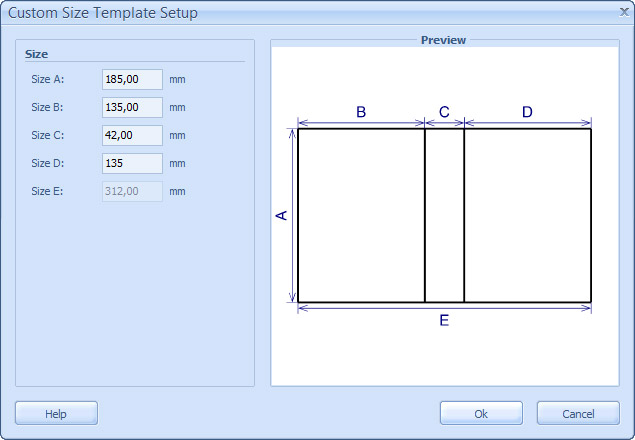The width and height of the screenshot is (635, 440).
Task: Click dimension label E in preview
Action: [444, 320]
